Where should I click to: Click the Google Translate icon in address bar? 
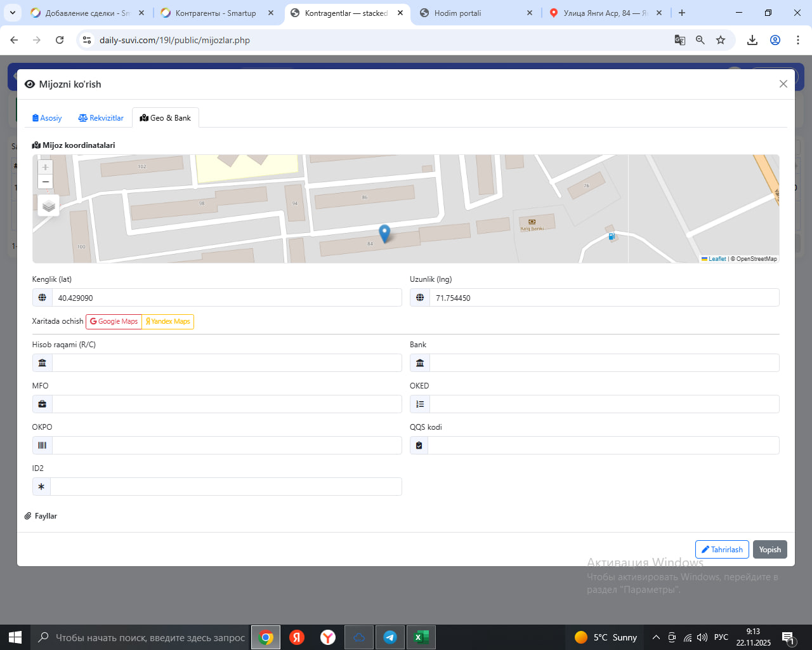(679, 40)
